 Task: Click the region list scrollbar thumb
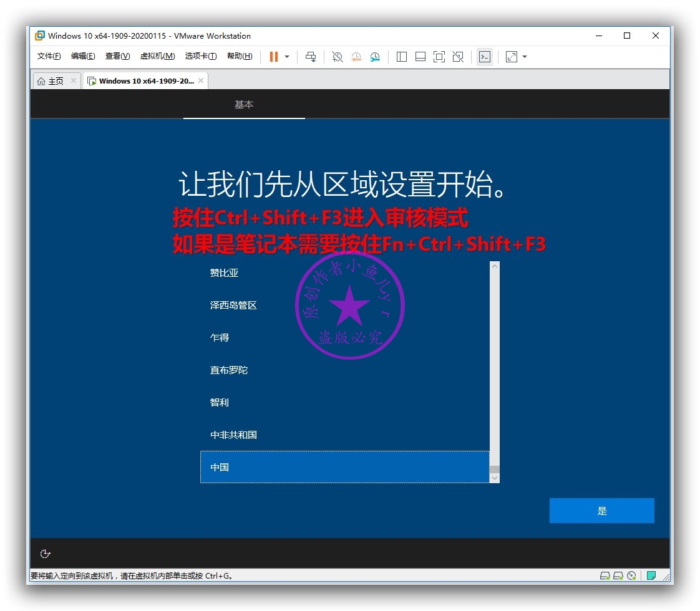pos(495,469)
